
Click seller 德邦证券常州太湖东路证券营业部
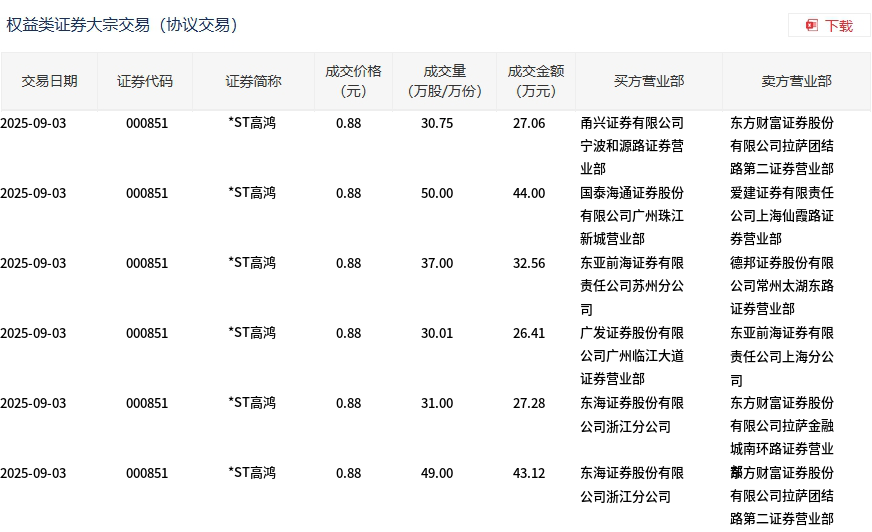782,286
